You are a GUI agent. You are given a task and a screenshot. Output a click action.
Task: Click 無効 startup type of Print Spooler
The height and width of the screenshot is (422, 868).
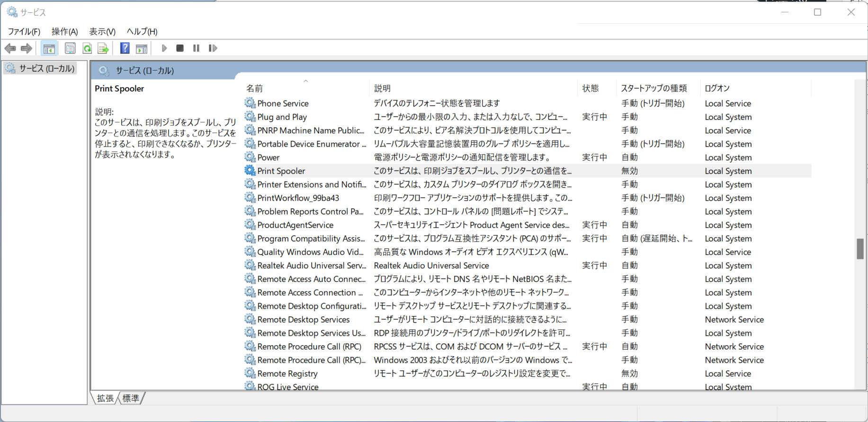(629, 171)
